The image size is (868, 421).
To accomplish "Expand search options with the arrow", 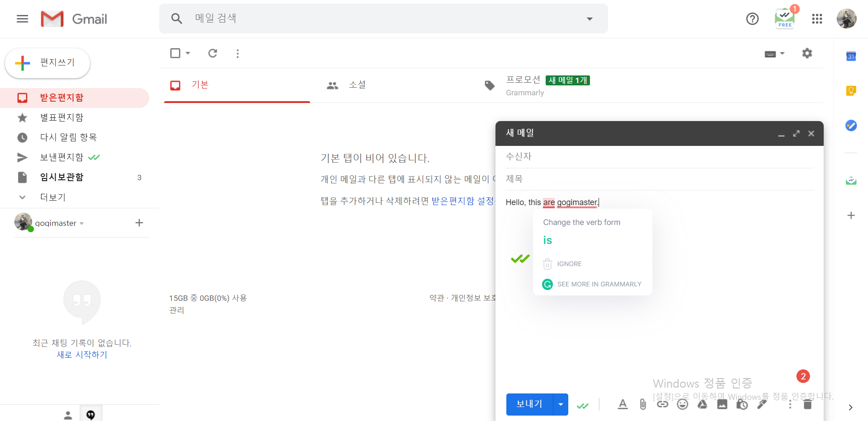I will tap(589, 19).
